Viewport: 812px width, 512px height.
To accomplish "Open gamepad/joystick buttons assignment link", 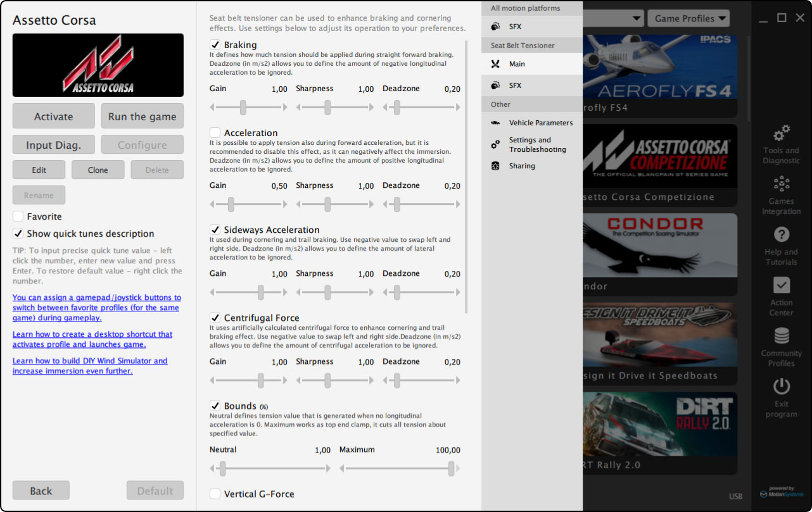I will [x=97, y=308].
